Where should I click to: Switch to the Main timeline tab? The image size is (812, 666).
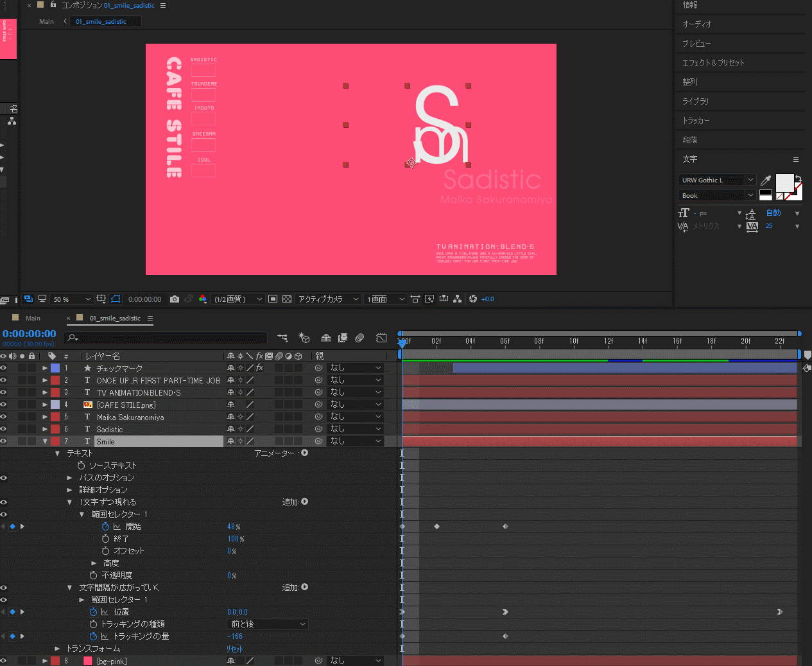click(x=33, y=319)
